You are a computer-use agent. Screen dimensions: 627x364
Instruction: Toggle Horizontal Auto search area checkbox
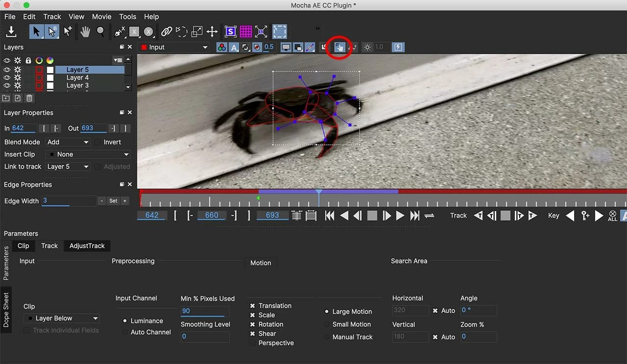435,311
